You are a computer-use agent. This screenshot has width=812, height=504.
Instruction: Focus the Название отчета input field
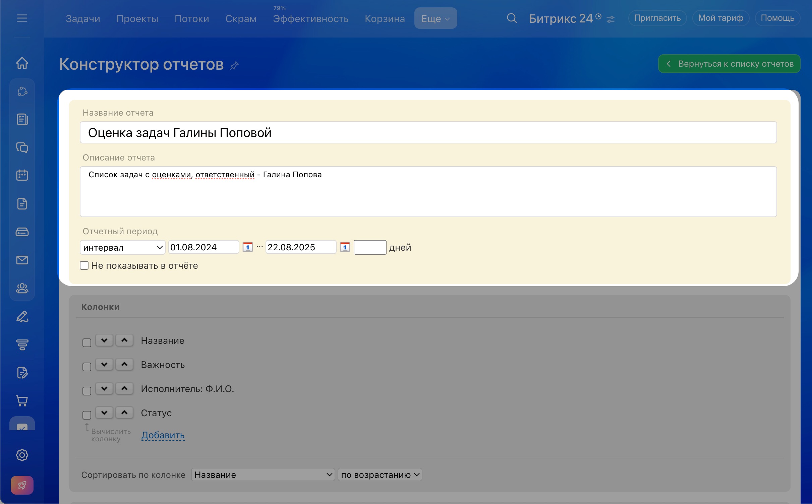click(x=428, y=132)
